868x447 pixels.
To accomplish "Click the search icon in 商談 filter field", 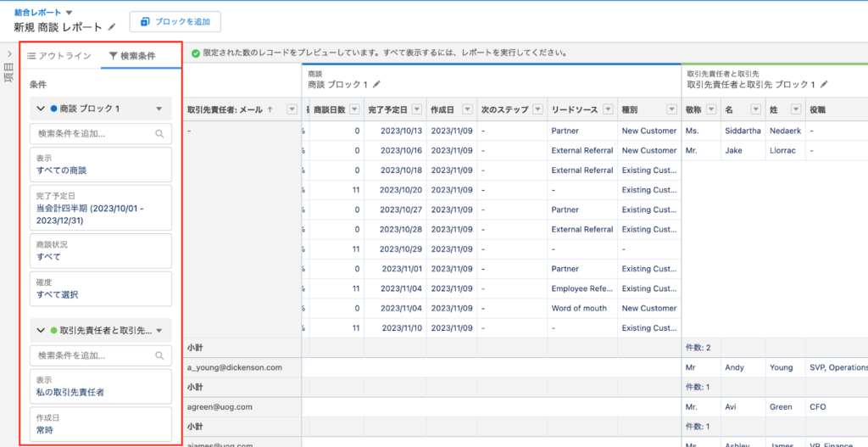I will coord(159,133).
